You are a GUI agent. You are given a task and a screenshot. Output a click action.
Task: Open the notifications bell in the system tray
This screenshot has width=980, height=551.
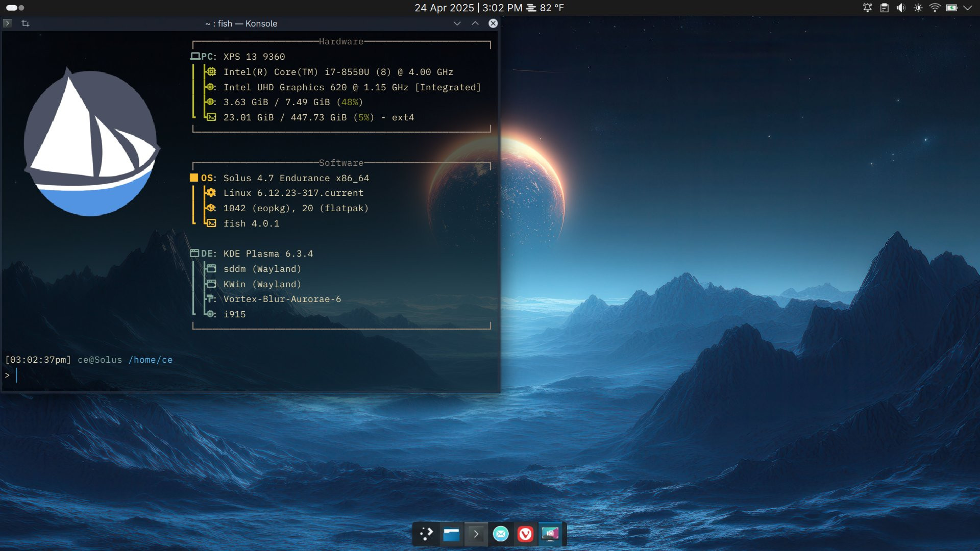[868, 8]
